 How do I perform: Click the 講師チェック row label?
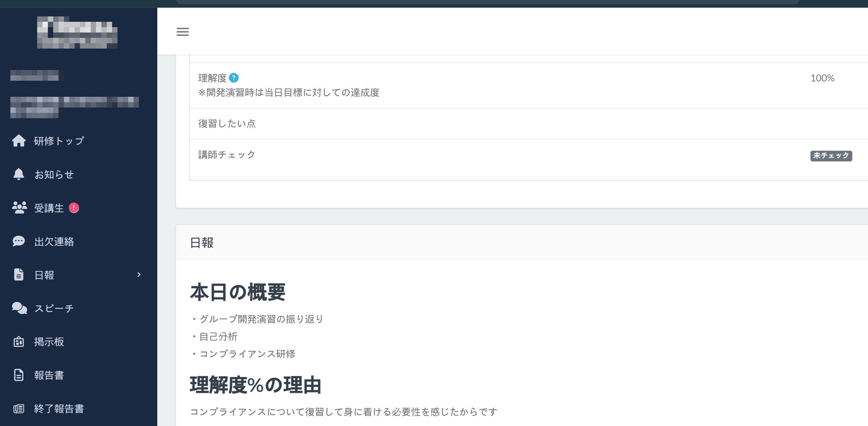pyautogui.click(x=227, y=155)
